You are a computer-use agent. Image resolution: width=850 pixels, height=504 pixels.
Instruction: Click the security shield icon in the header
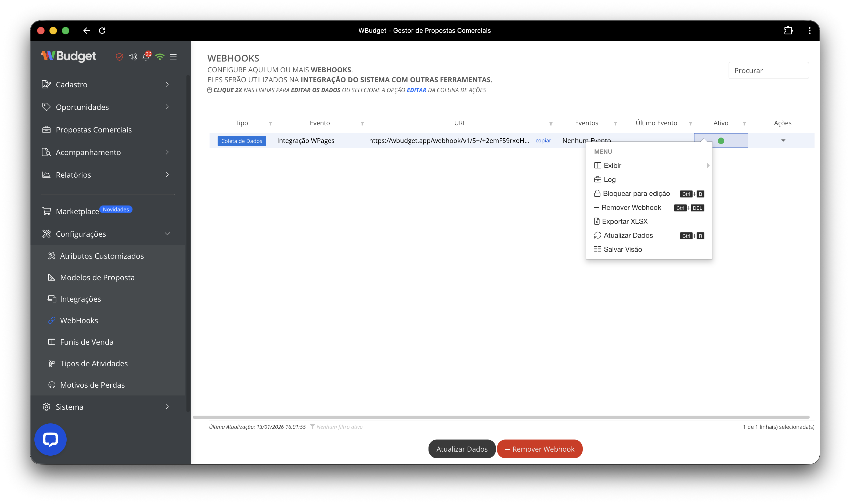coord(119,57)
